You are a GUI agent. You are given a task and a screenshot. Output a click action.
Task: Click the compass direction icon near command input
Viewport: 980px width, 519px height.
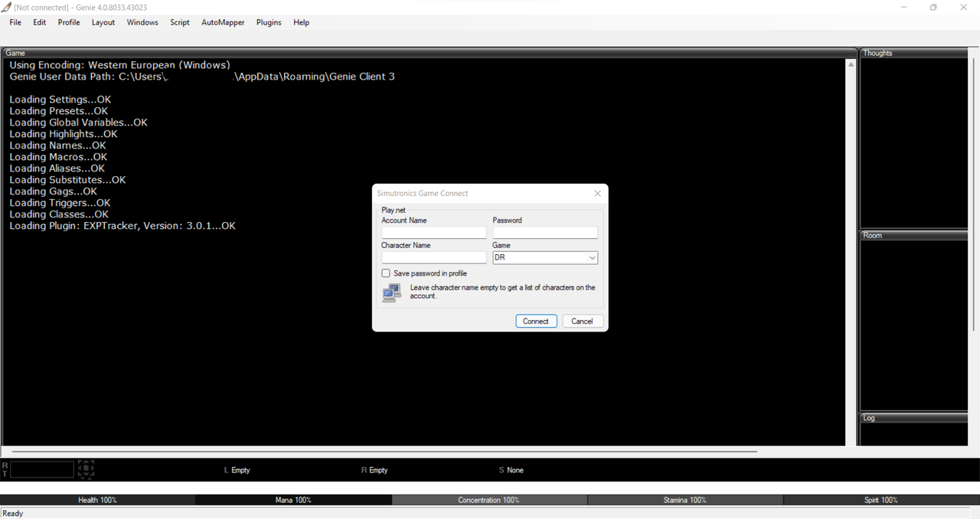(x=87, y=468)
